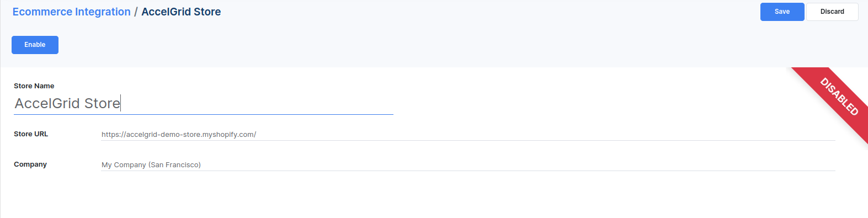868x218 pixels.
Task: Place cursor after the word Store in name field
Action: 120,103
